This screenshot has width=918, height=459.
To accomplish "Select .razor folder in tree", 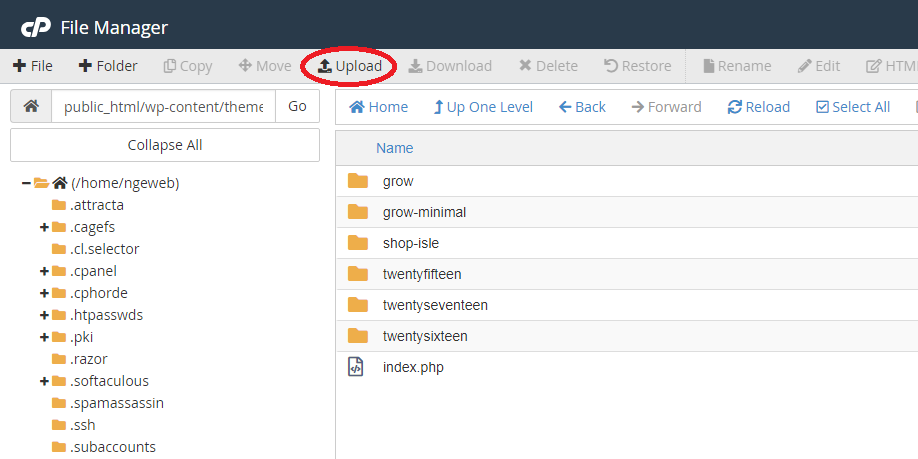I will click(88, 359).
